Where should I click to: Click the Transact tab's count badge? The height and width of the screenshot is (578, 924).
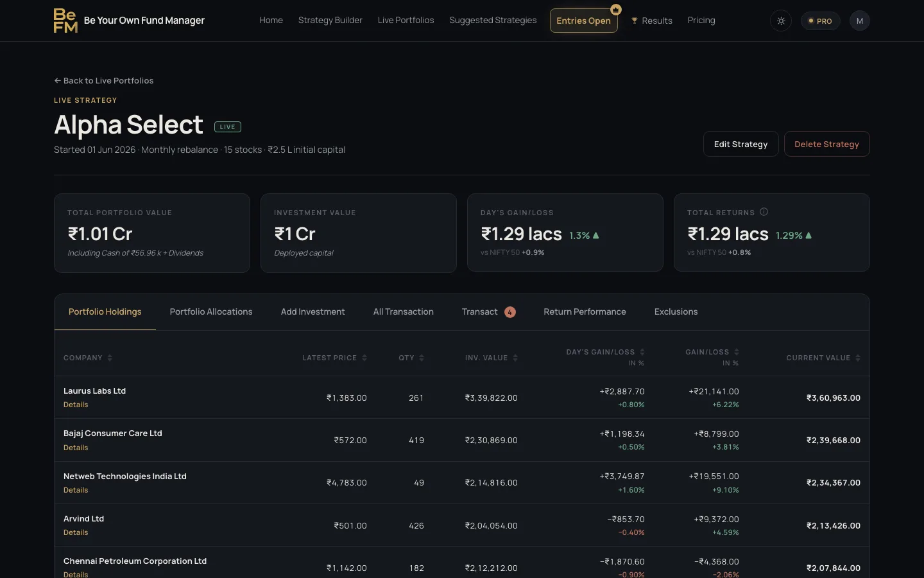coord(510,312)
